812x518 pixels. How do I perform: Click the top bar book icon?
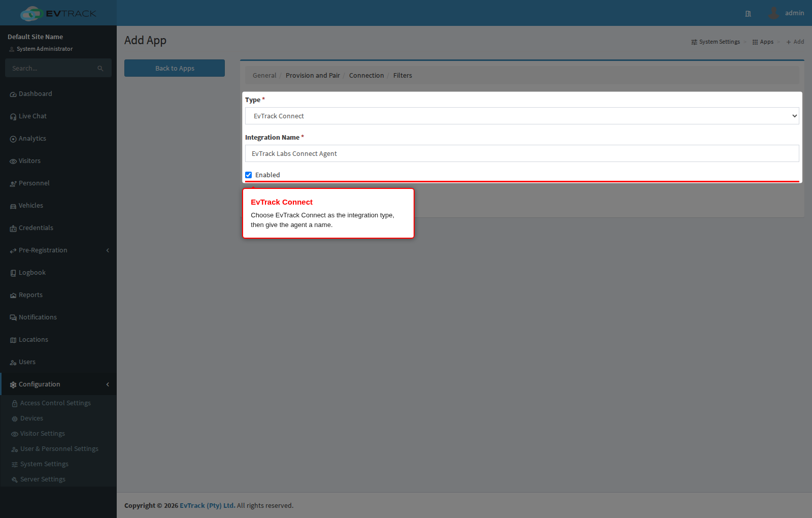(748, 14)
